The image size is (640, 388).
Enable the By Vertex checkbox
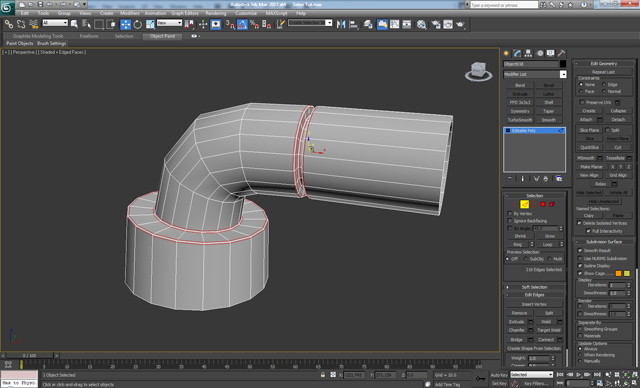509,213
